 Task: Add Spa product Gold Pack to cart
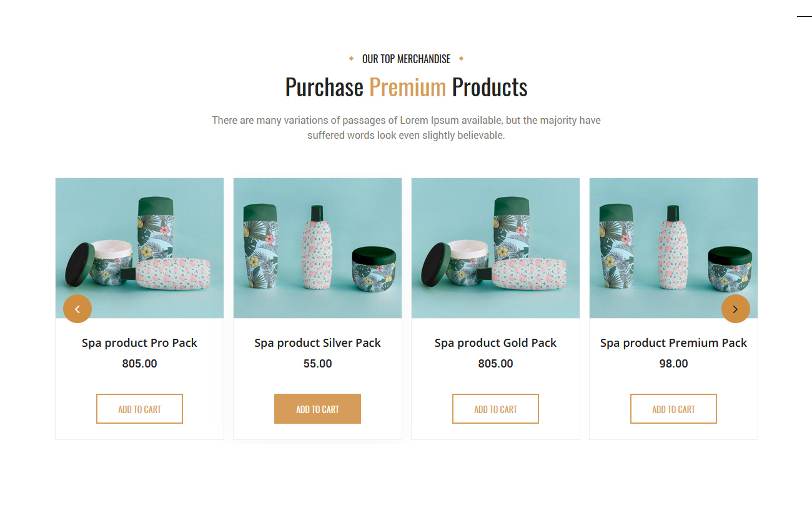pos(495,409)
